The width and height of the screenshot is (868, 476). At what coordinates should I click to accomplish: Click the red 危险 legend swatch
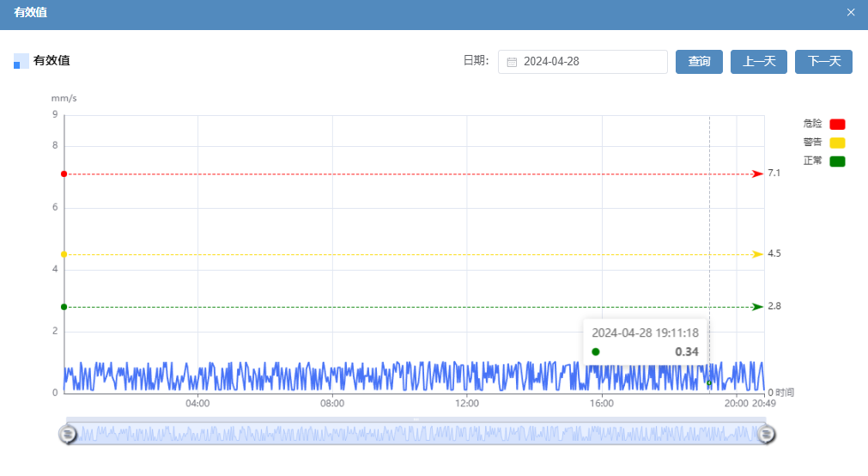pos(837,125)
